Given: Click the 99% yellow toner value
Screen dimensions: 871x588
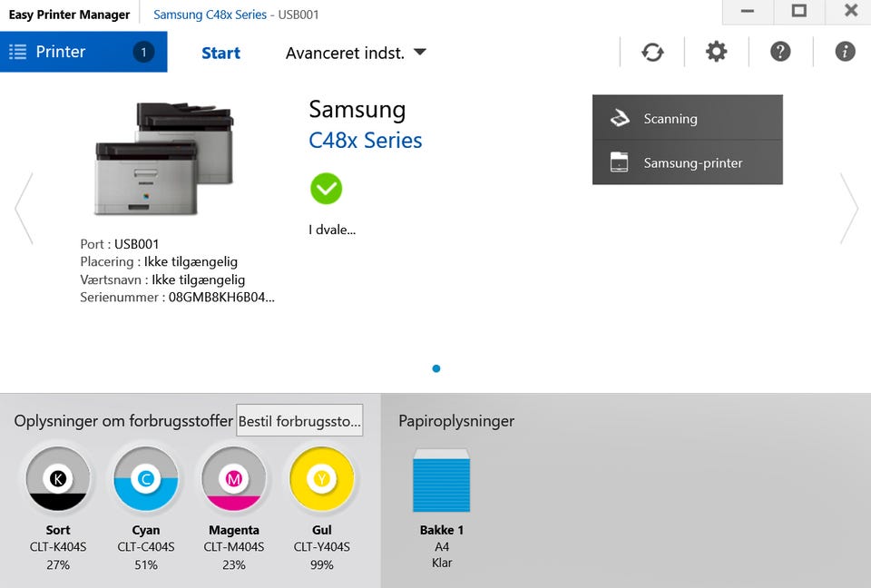Looking at the screenshot, I should [321, 564].
